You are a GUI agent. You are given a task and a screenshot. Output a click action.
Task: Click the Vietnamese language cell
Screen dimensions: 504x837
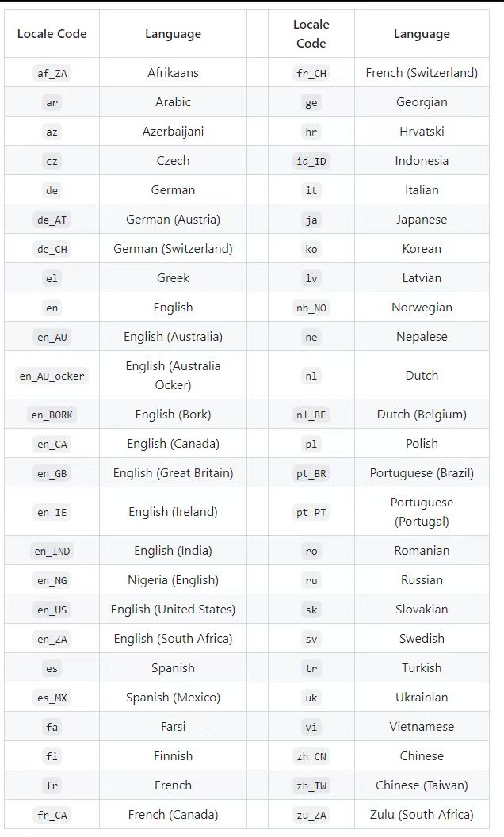pyautogui.click(x=422, y=727)
